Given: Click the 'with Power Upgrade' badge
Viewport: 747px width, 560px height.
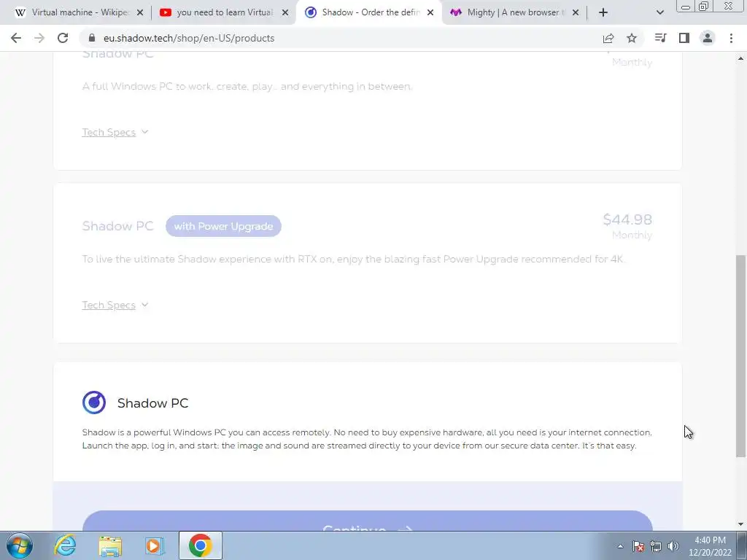Looking at the screenshot, I should point(223,226).
